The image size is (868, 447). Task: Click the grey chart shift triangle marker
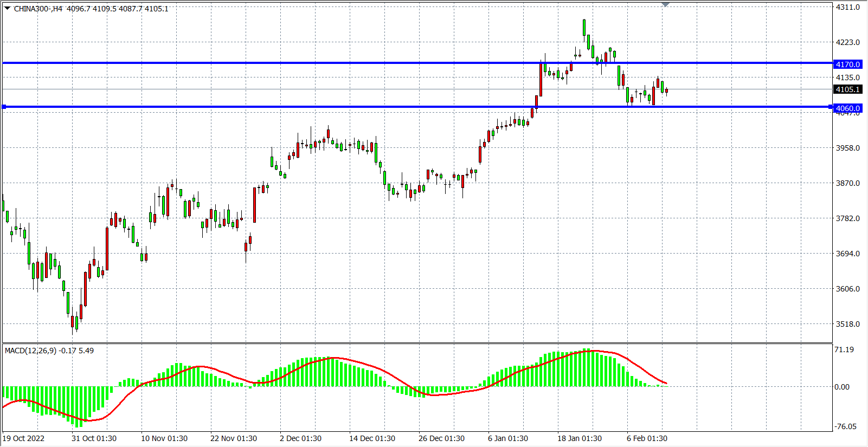point(666,4)
